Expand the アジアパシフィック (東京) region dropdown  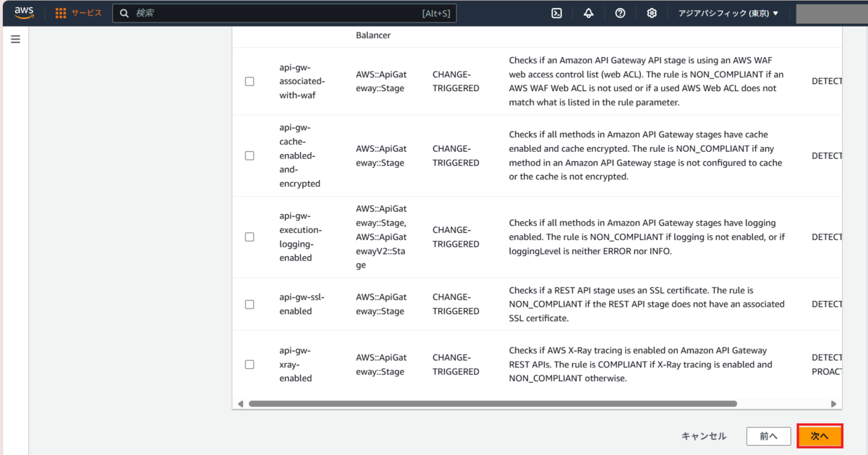point(728,13)
